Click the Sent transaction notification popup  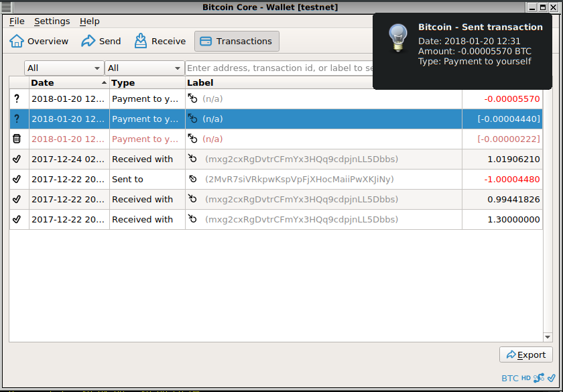pos(462,52)
